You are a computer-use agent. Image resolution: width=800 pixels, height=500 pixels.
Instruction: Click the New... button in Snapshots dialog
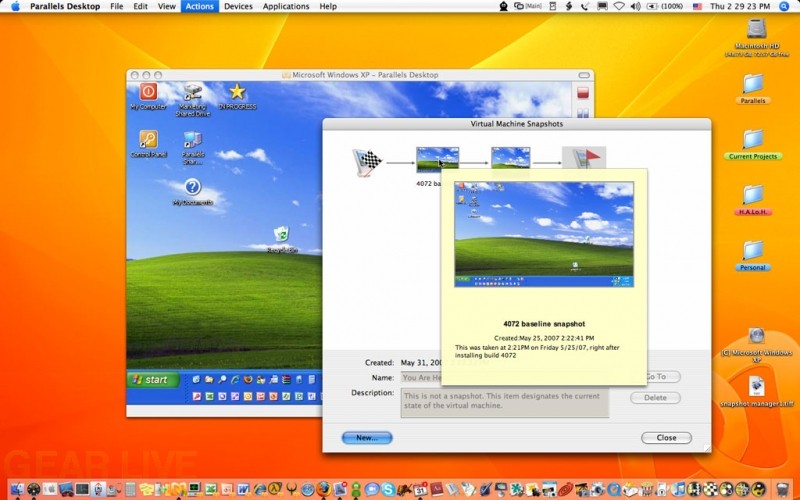[367, 438]
